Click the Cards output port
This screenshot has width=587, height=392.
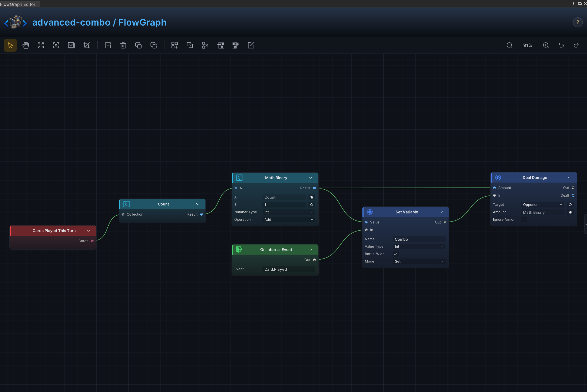pos(92,241)
